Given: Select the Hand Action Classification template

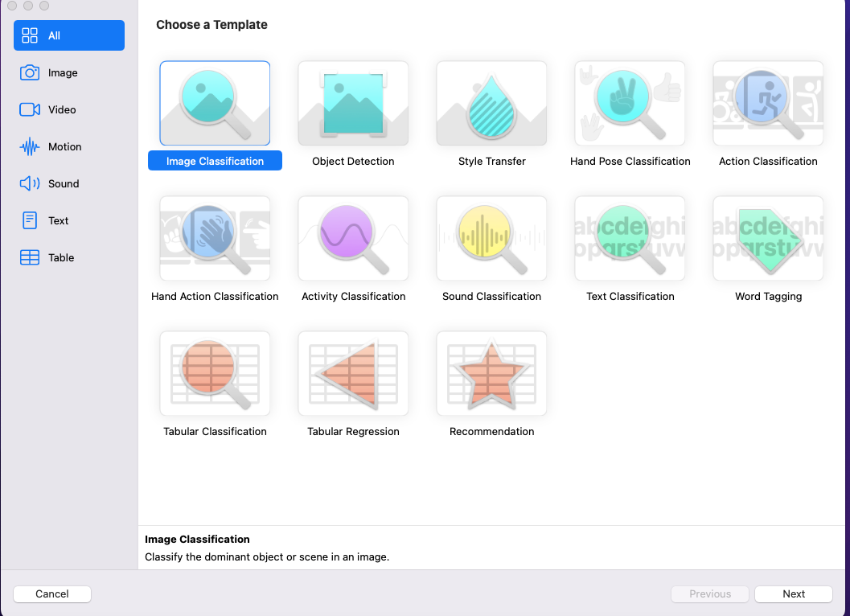Looking at the screenshot, I should [x=215, y=238].
